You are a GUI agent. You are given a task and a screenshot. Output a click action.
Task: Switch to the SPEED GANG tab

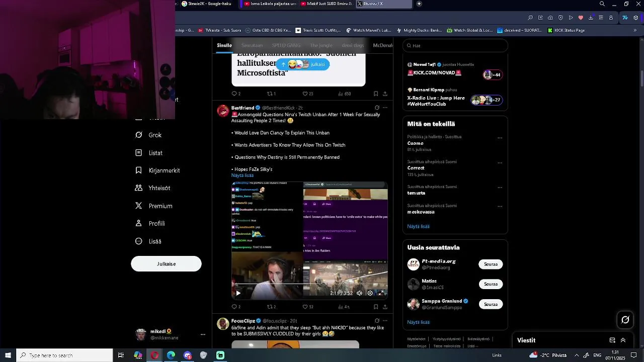[286, 45]
